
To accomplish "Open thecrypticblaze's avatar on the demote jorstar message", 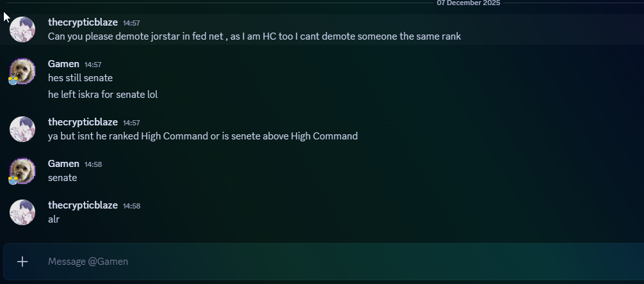I will (22, 29).
